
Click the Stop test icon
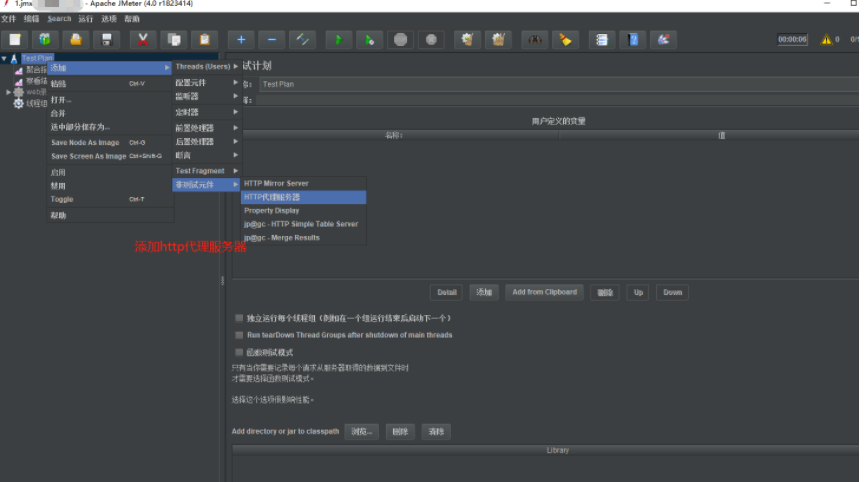click(x=401, y=40)
